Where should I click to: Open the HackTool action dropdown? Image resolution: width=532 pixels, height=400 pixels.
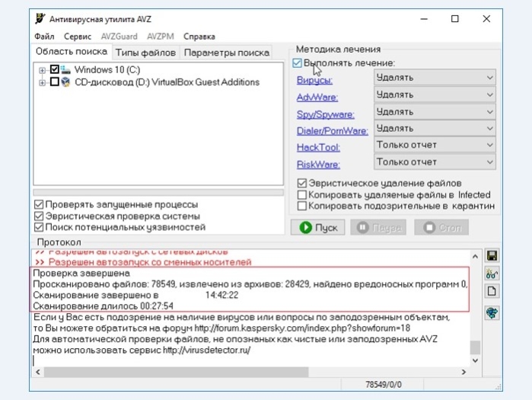[x=435, y=145]
